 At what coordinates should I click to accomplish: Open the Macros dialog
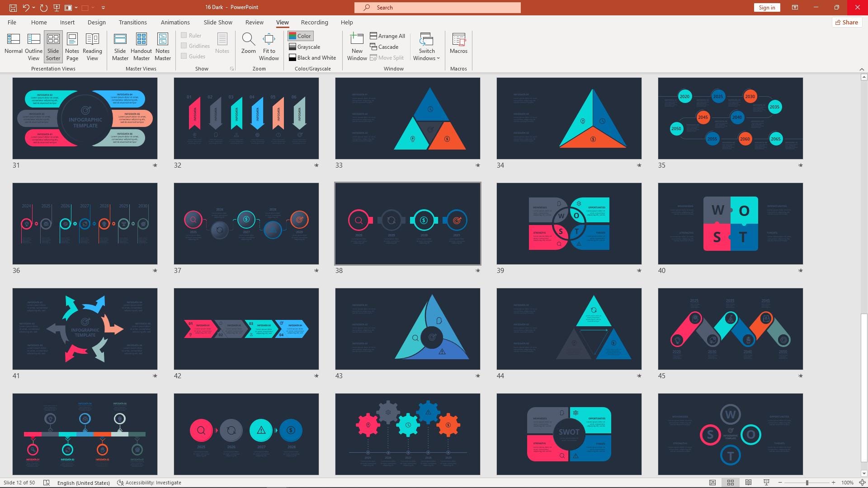coord(458,43)
